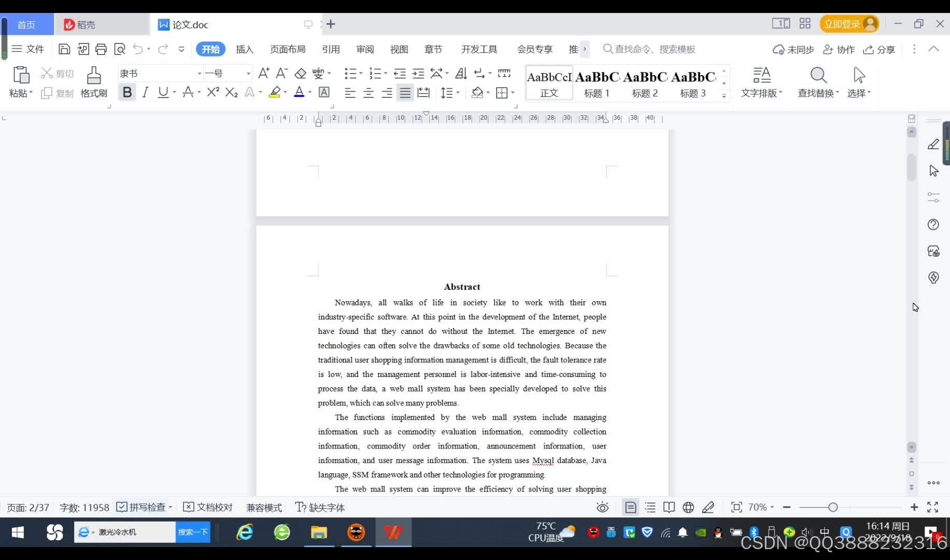Open the font name dropdown showing 隶书
950x560 pixels.
[200, 73]
